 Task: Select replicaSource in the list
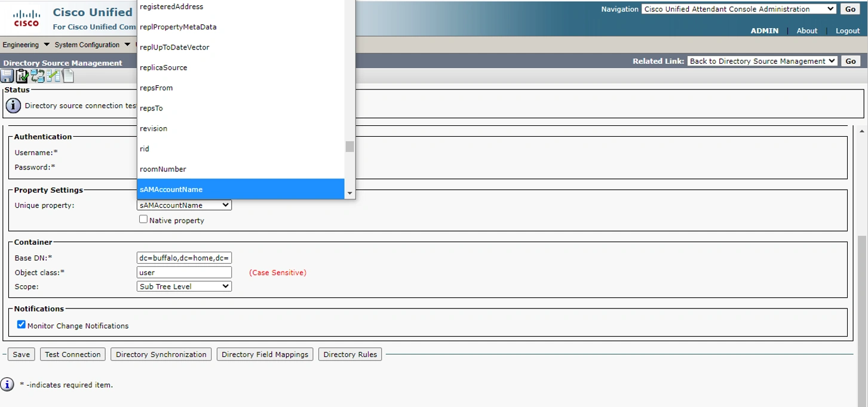241,67
